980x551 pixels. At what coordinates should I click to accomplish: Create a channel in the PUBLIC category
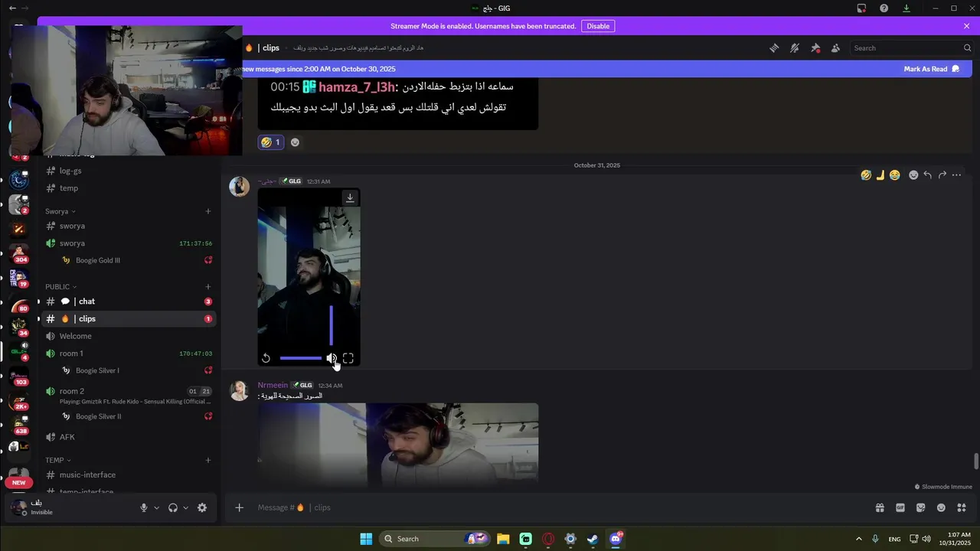(208, 287)
